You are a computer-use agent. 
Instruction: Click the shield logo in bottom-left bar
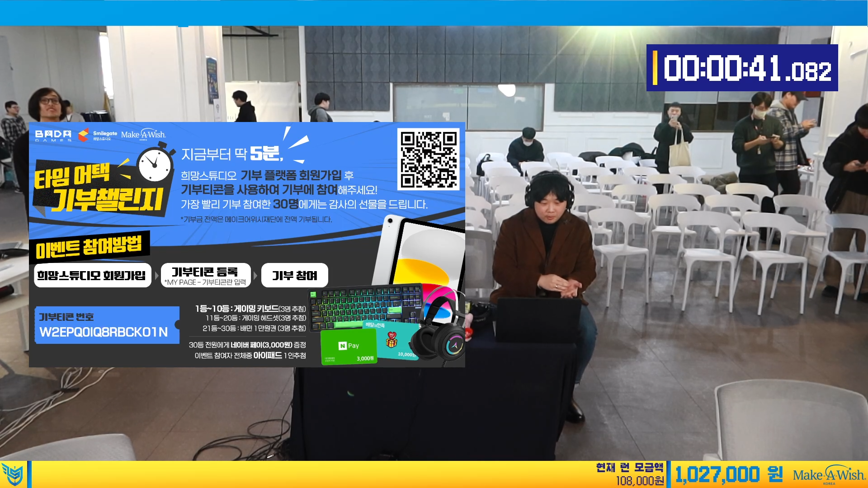13,474
